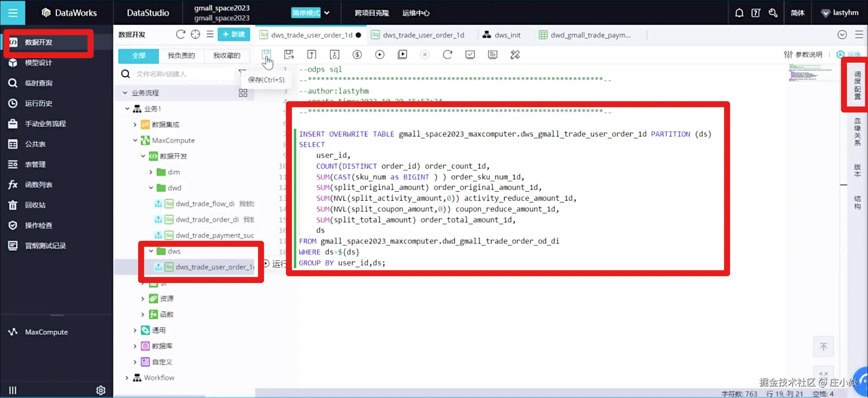
Task: Switch to dwd_gmall_trade_paym... tab
Action: coord(585,35)
